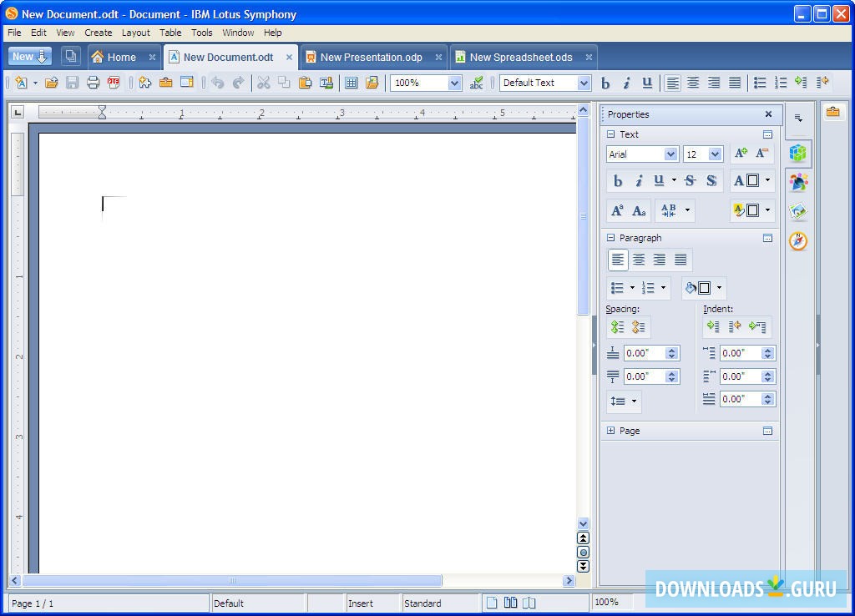Run spell check with the abc icon

point(477,83)
